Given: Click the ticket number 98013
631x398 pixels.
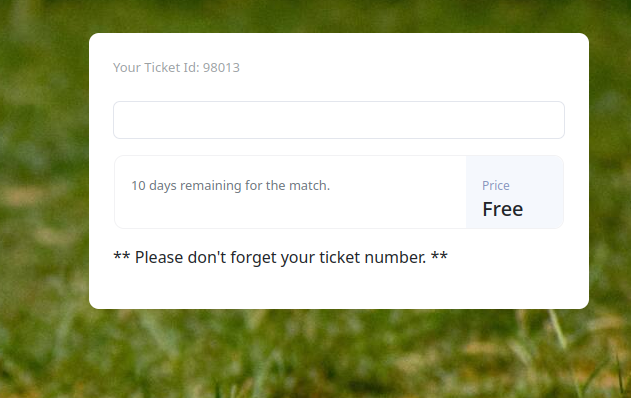Looking at the screenshot, I should click(221, 68).
